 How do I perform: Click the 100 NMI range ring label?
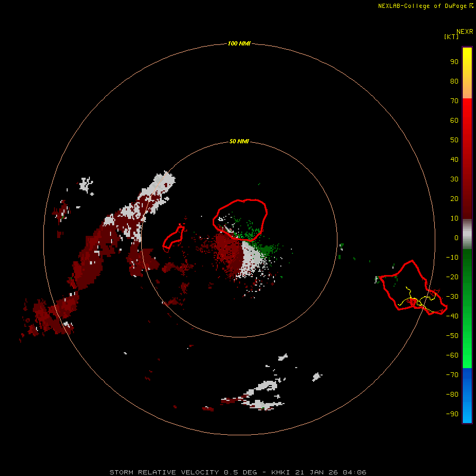click(x=239, y=43)
